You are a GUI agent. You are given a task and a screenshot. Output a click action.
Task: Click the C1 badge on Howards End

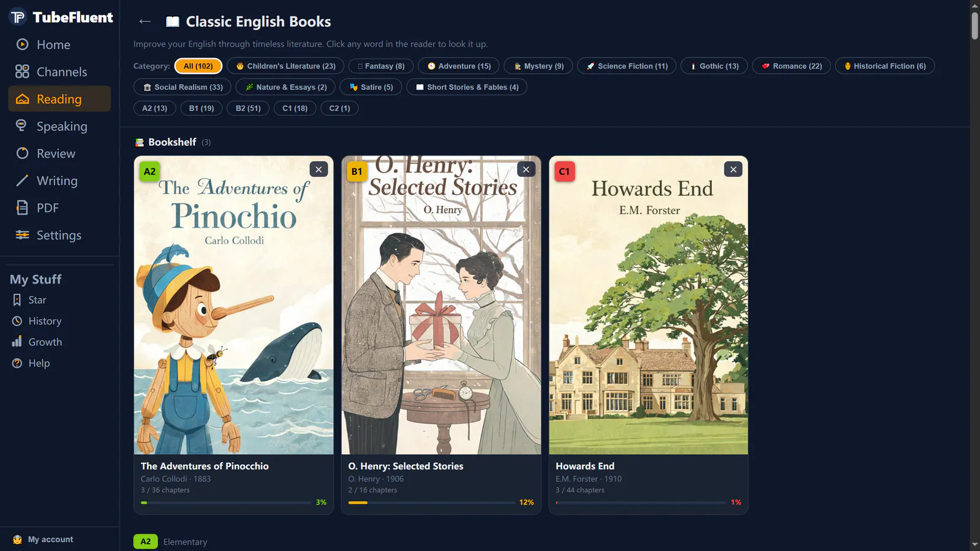pyautogui.click(x=564, y=171)
